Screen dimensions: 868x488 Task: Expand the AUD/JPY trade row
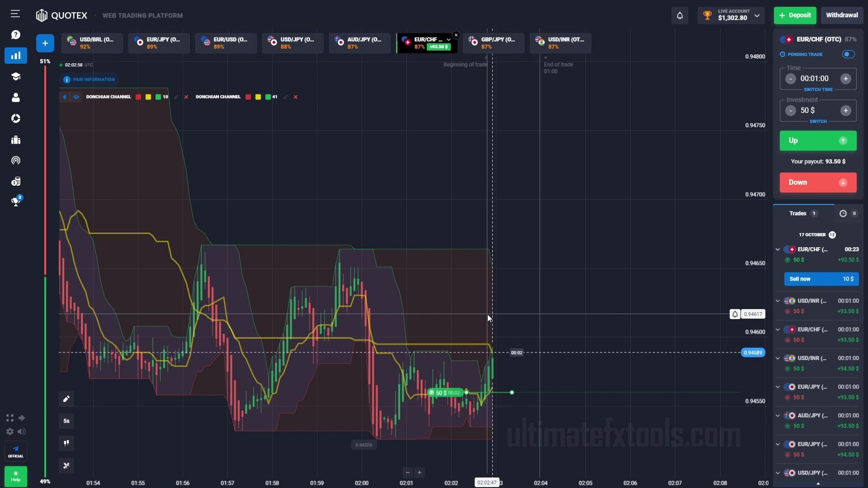pyautogui.click(x=778, y=416)
